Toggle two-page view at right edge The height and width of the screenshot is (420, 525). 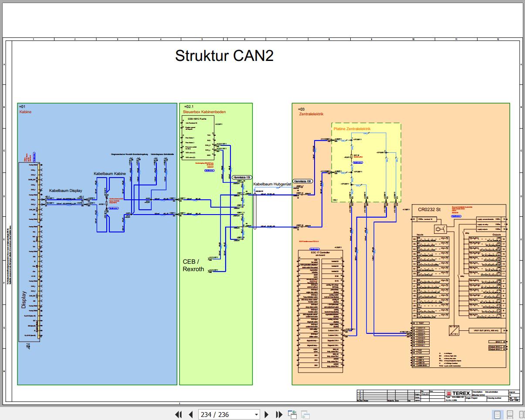tap(522, 415)
